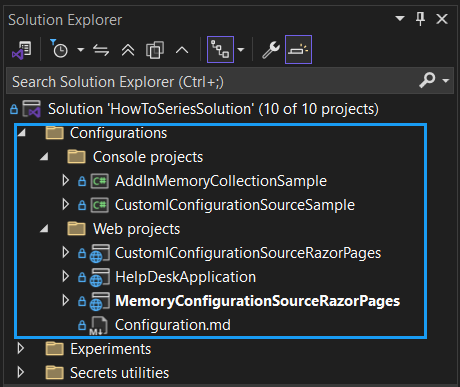Click the Secrets utilities folder icon

55,373
